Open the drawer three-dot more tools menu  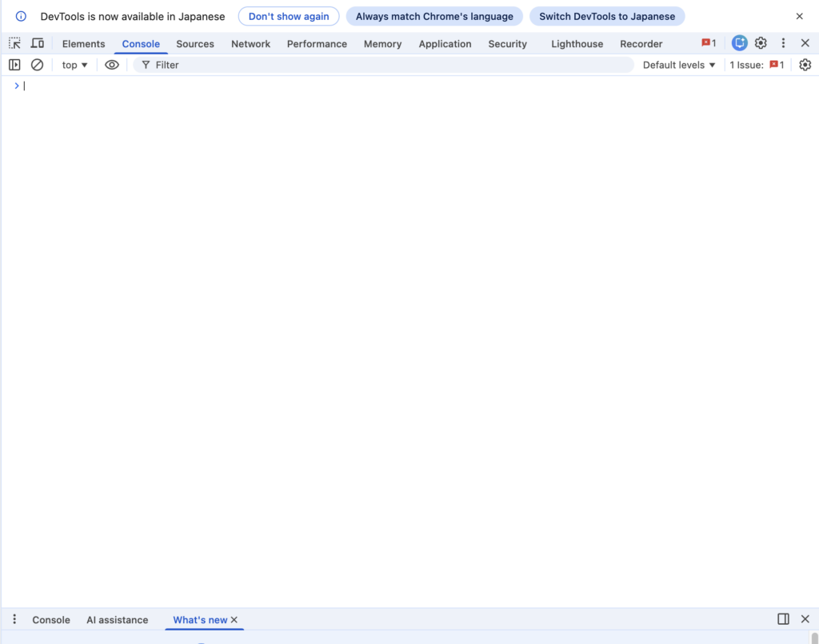pos(14,619)
